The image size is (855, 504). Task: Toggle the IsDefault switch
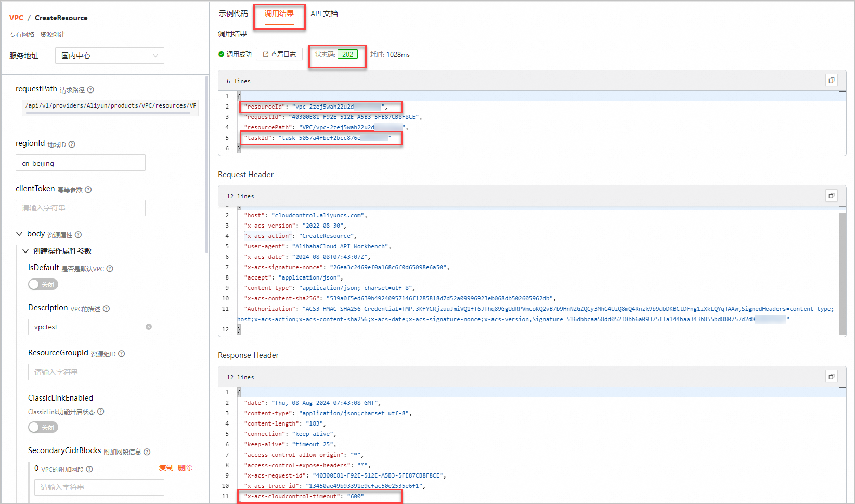click(43, 284)
